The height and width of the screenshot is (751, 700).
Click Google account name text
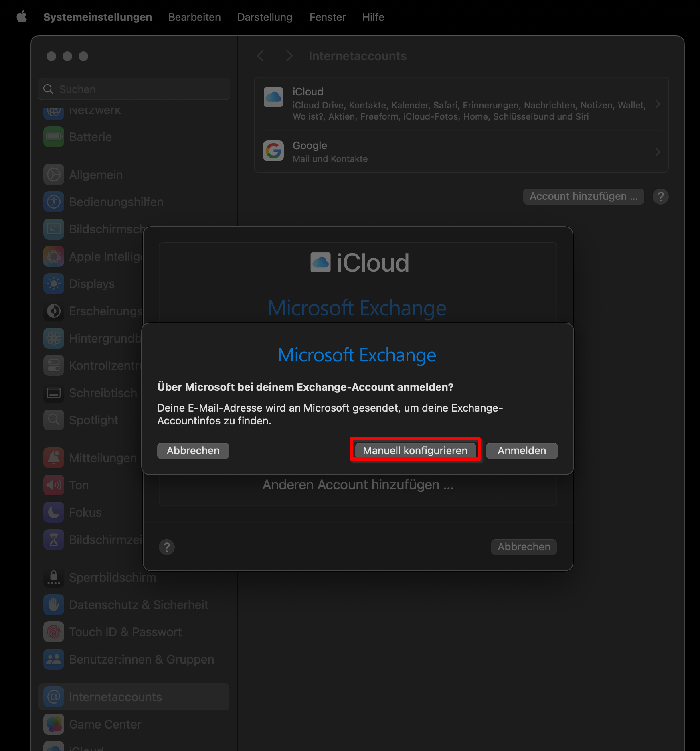(x=310, y=145)
